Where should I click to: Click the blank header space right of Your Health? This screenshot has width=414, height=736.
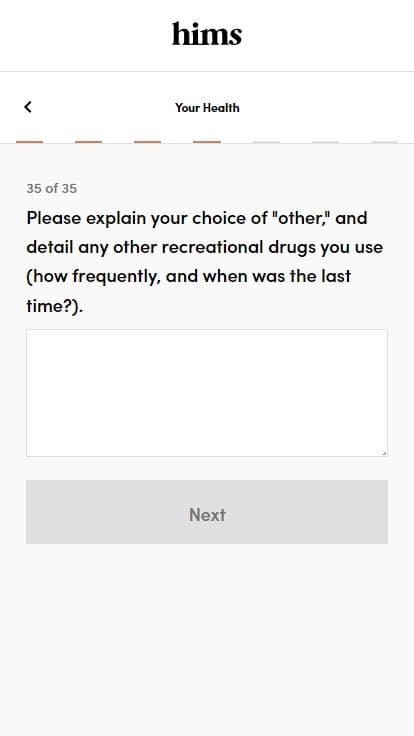click(324, 107)
